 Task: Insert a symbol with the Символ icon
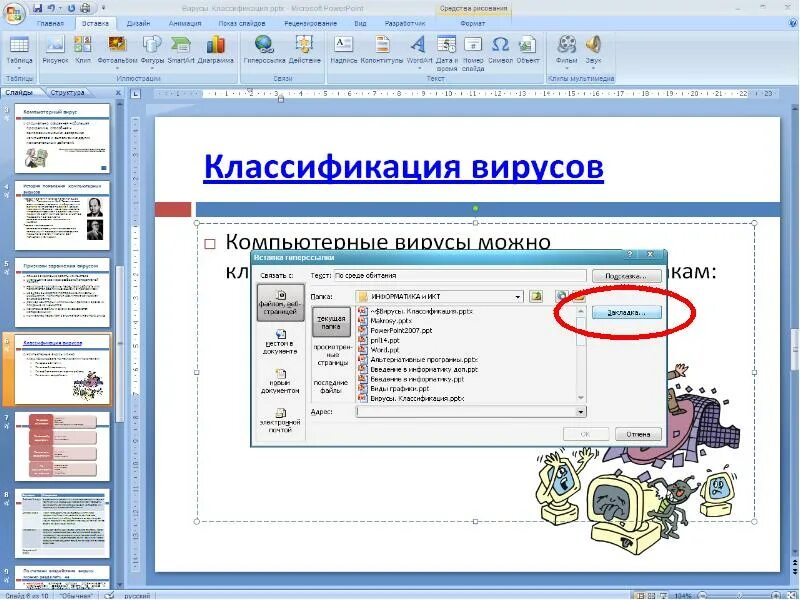point(501,50)
